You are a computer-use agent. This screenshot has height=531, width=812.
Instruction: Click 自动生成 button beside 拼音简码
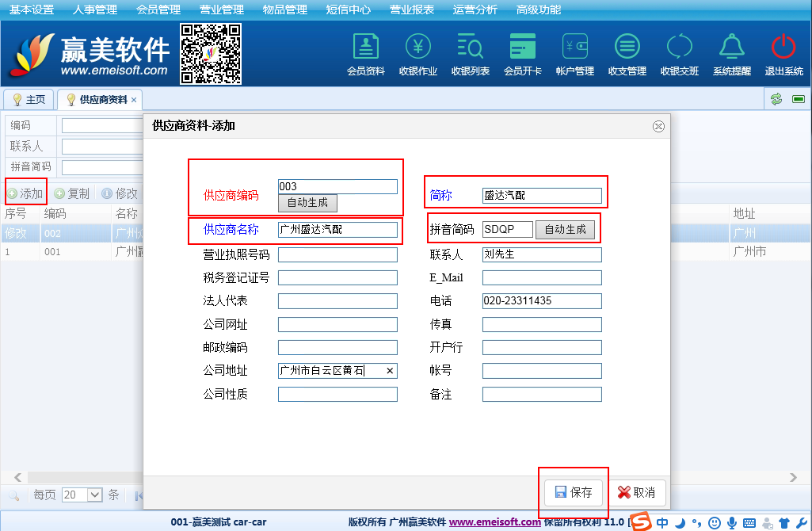[x=565, y=229]
